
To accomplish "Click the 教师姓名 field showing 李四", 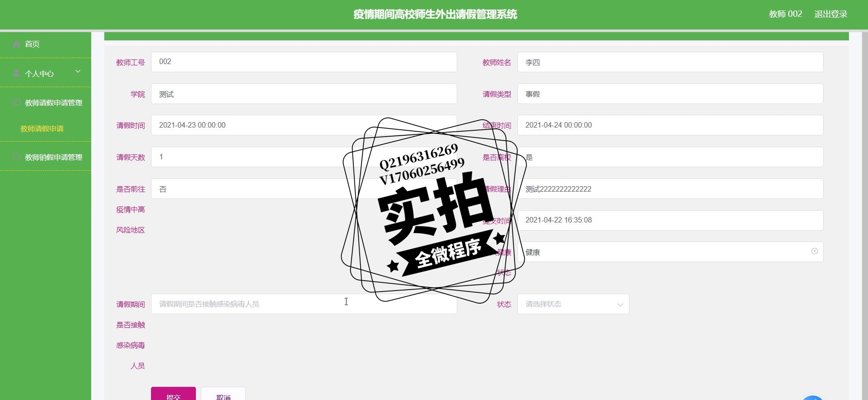I will coord(670,62).
